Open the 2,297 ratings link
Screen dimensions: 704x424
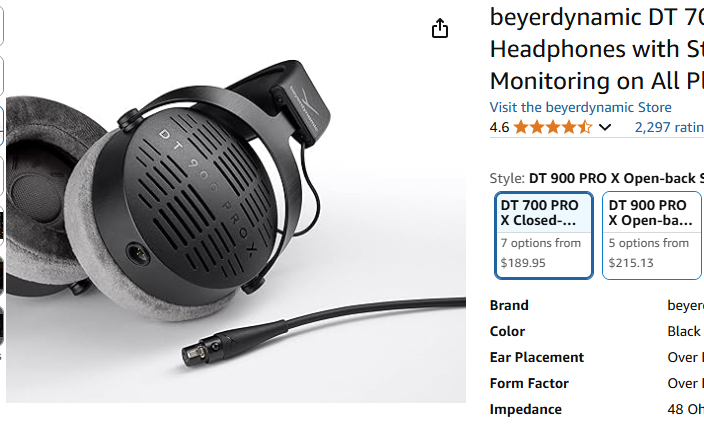point(669,128)
